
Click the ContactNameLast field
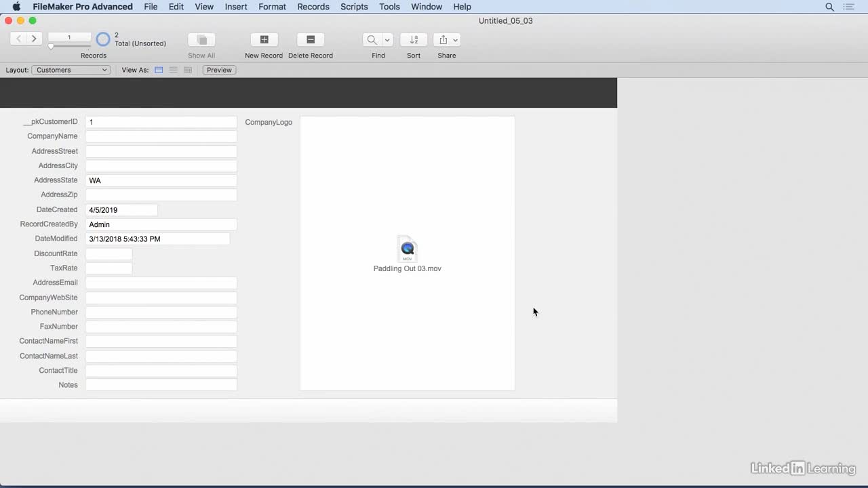click(x=161, y=356)
